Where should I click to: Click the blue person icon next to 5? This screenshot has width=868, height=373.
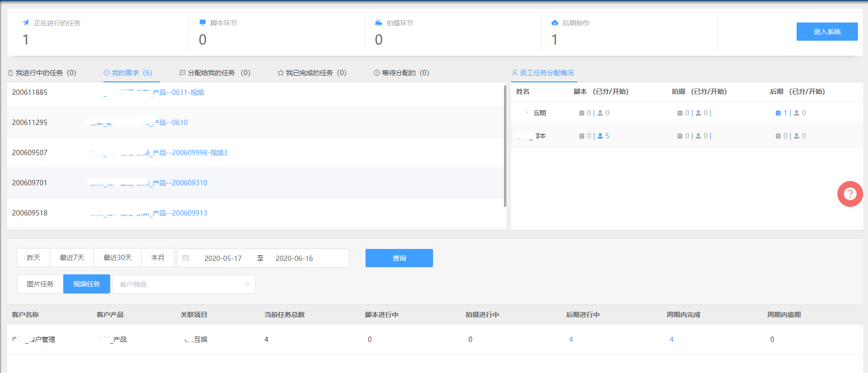click(x=600, y=136)
